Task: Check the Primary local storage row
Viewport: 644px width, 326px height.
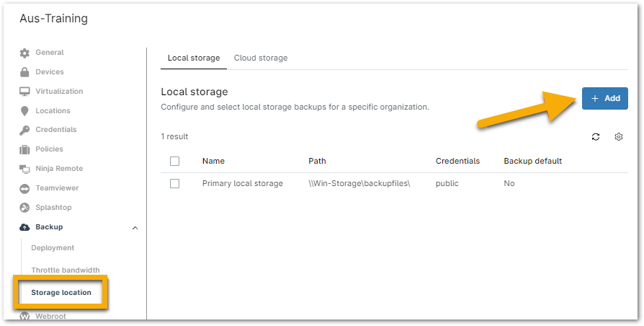Action: [174, 183]
